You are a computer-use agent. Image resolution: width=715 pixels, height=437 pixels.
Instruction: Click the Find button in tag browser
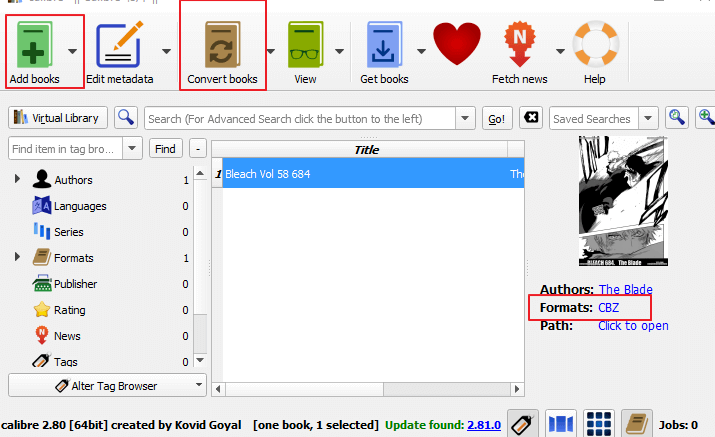tap(166, 149)
